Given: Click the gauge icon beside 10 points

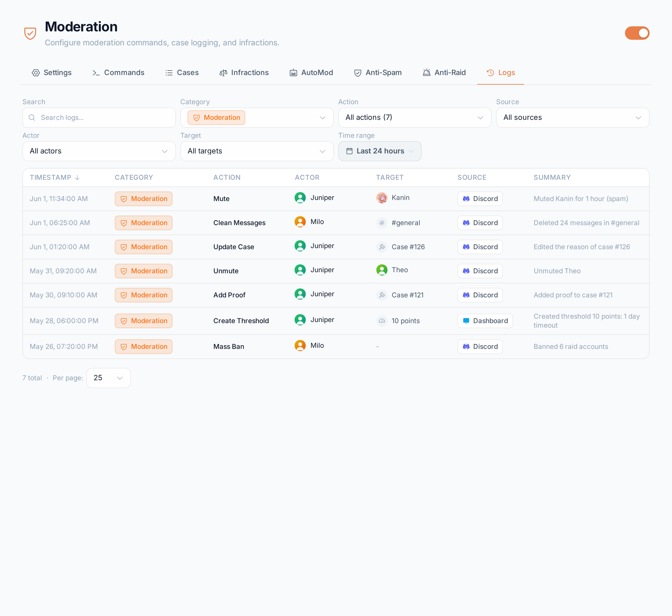Looking at the screenshot, I should 382,321.
